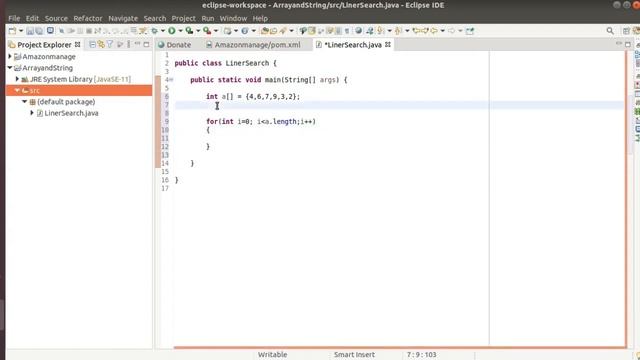Open the External Tools dropdown arrow

pos(216,31)
